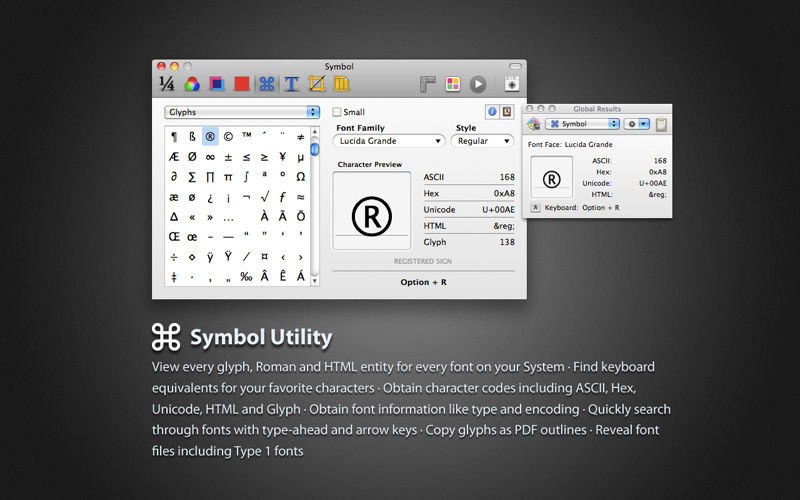Enable the Small checkbox
The image size is (800, 500).
pyautogui.click(x=337, y=112)
